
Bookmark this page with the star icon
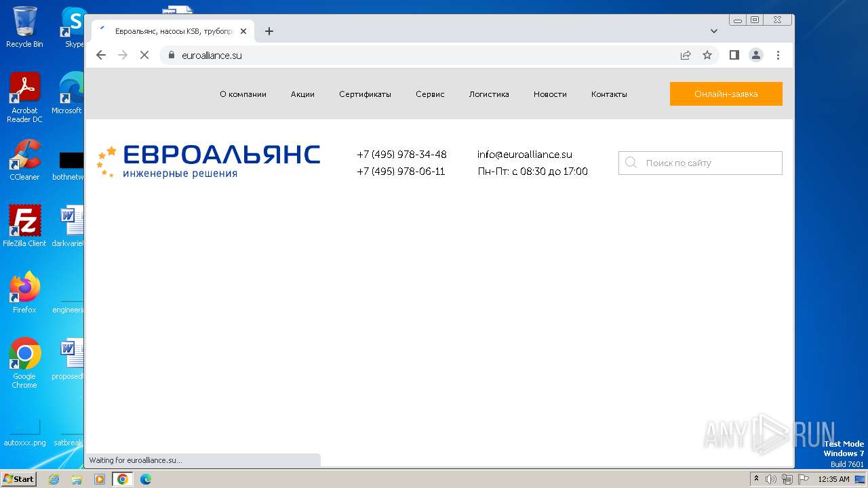[x=707, y=55]
